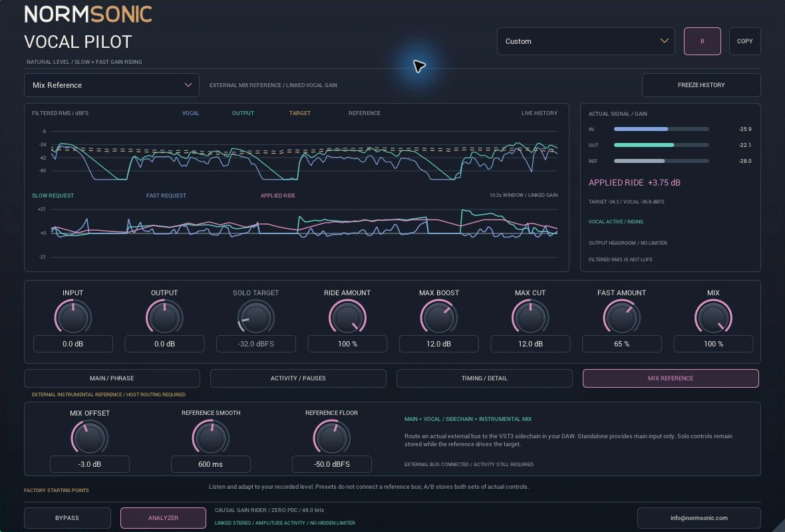Open the info@normsonic.com link

point(699,518)
